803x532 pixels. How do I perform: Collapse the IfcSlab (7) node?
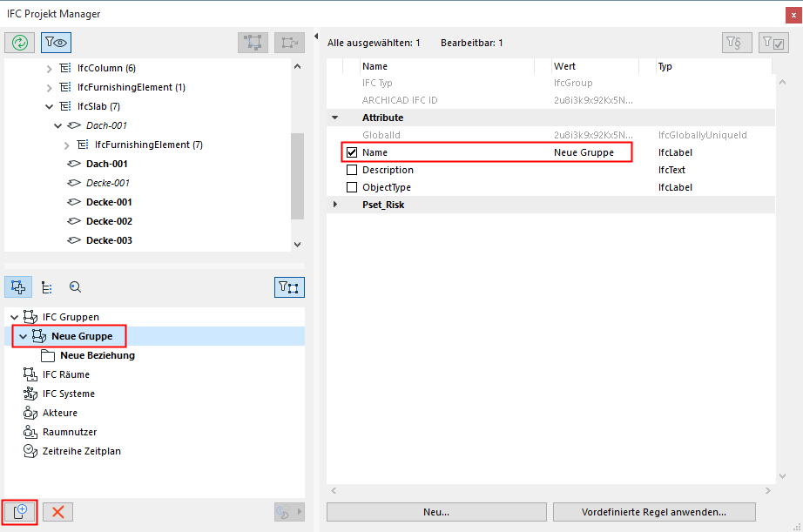(x=49, y=106)
